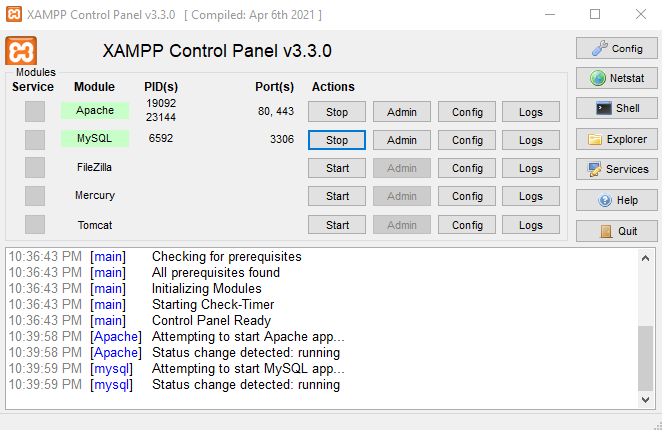Click the XAMPP orange logo icon
The height and width of the screenshot is (430, 662).
(x=21, y=51)
